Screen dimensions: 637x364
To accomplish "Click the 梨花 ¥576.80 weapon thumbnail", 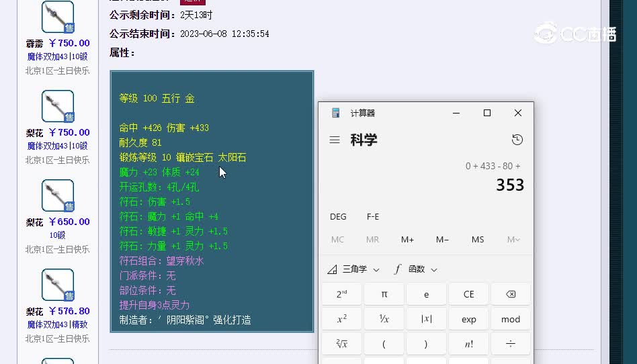I will click(x=58, y=285).
